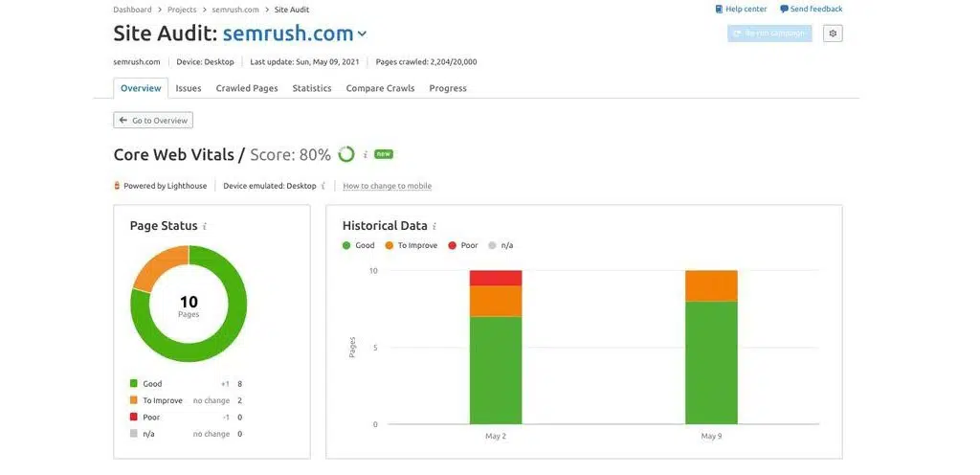Click info icon beside Historical Data

point(434,226)
